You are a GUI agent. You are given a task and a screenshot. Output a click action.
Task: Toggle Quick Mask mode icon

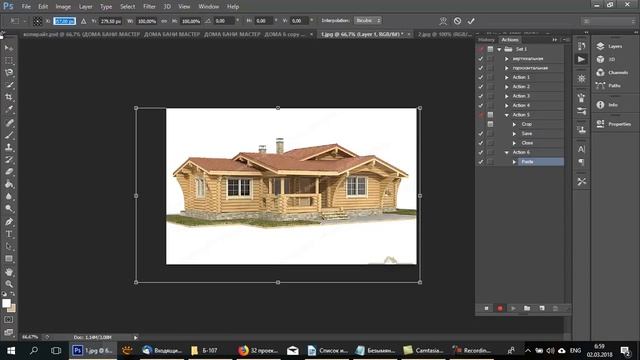[9, 320]
